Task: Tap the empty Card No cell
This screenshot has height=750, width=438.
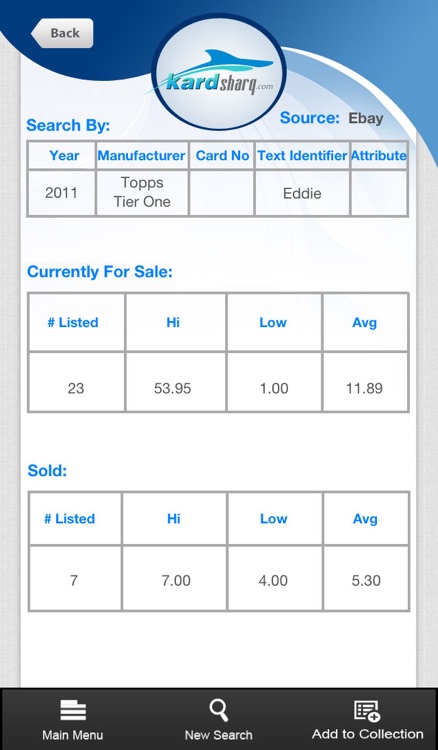Action: point(222,193)
